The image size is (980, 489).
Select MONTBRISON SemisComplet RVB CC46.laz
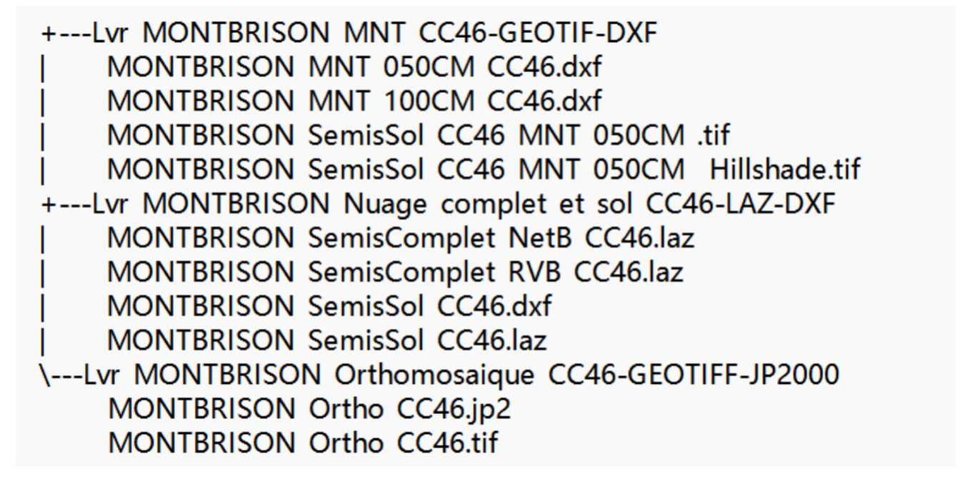click(x=396, y=272)
